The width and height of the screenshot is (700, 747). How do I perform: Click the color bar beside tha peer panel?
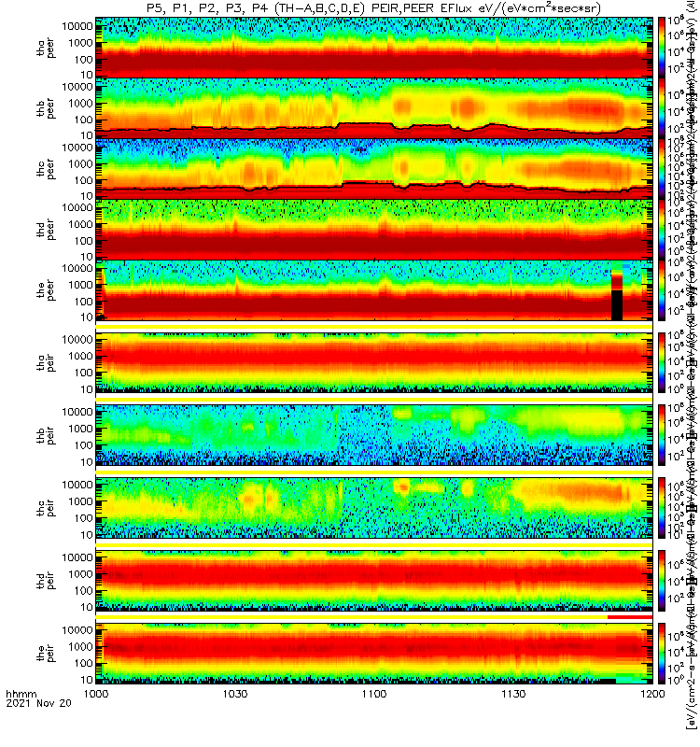coord(662,47)
